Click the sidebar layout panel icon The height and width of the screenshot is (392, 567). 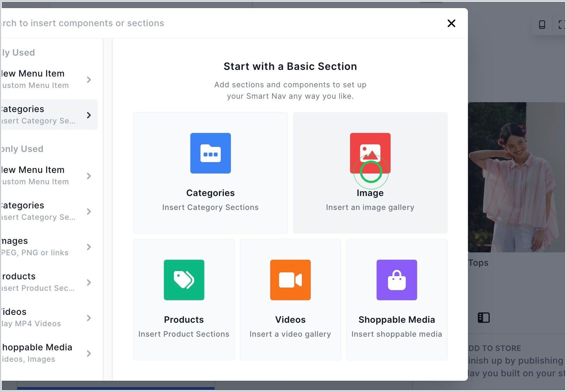click(484, 318)
